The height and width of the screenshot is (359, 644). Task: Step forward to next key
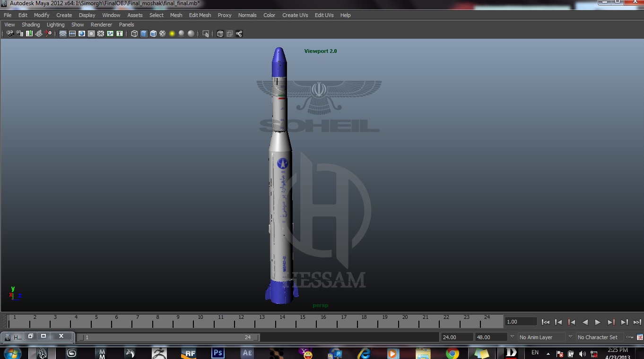click(611, 322)
